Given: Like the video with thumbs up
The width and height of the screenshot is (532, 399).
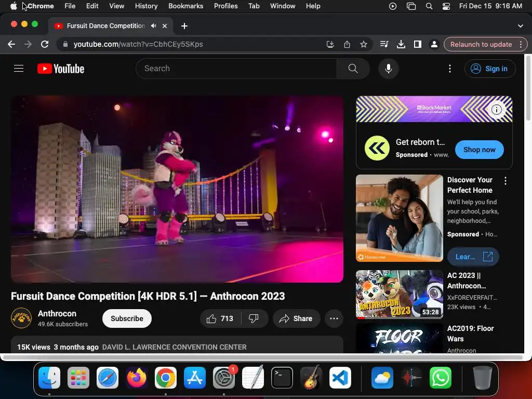Looking at the screenshot, I should (220, 318).
